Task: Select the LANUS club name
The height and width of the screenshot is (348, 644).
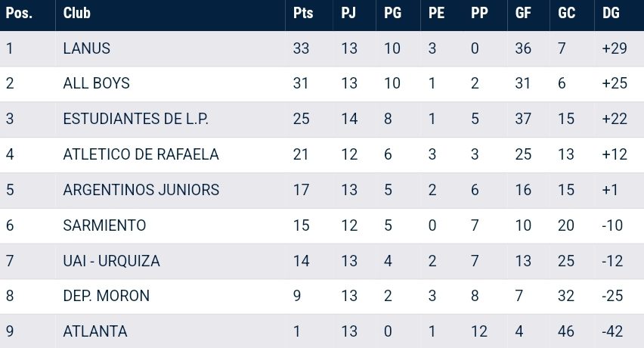Action: click(87, 48)
